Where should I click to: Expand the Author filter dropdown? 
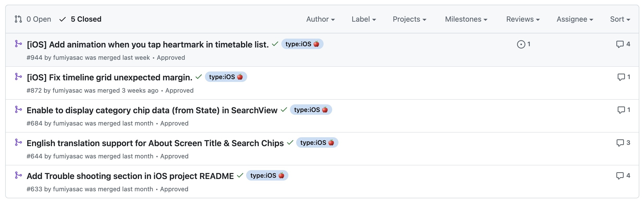(320, 19)
